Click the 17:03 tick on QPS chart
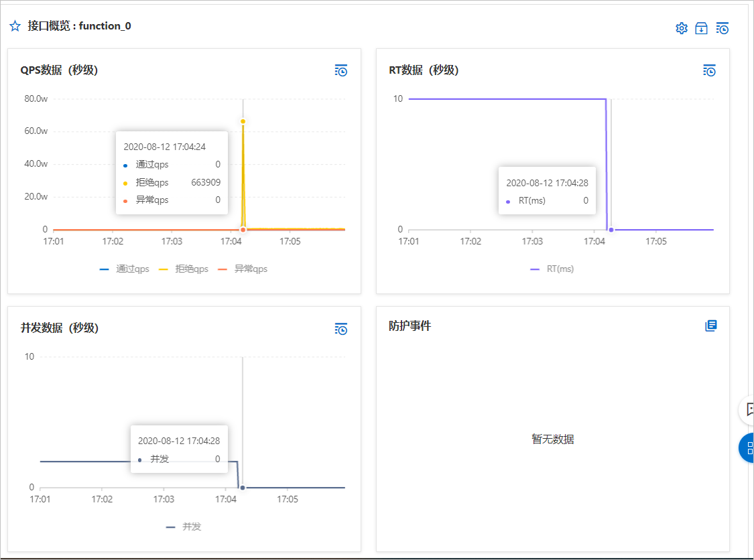This screenshot has width=754, height=560. tap(172, 241)
